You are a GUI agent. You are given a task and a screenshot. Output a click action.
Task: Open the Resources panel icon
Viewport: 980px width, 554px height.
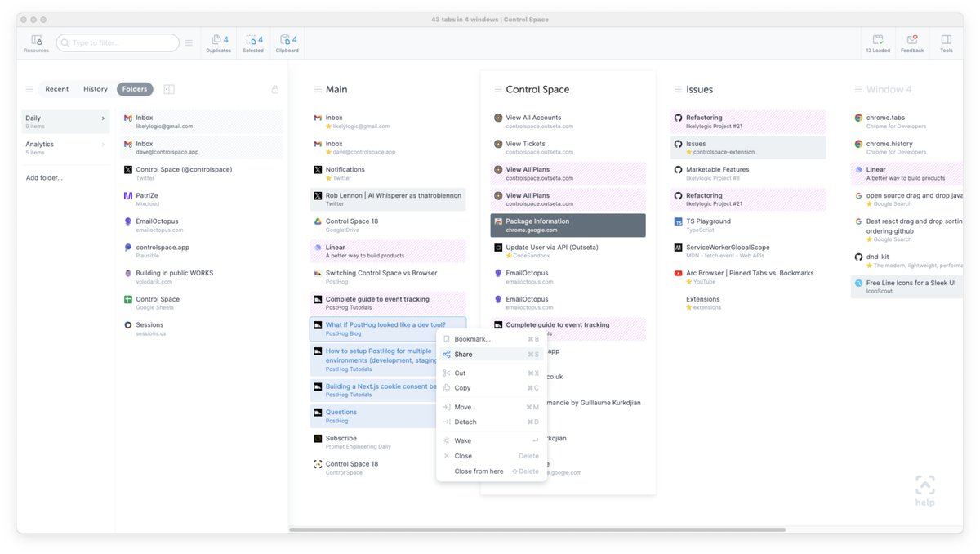[36, 40]
